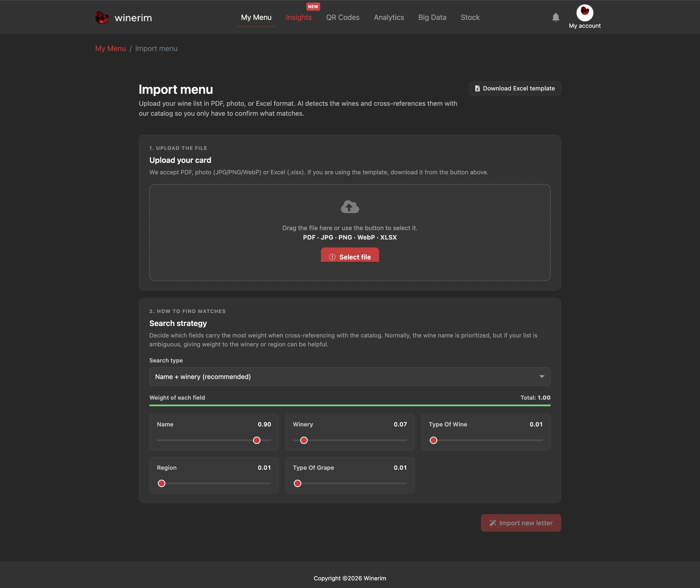
Task: Click the Name weight slider handle
Action: coord(257,440)
